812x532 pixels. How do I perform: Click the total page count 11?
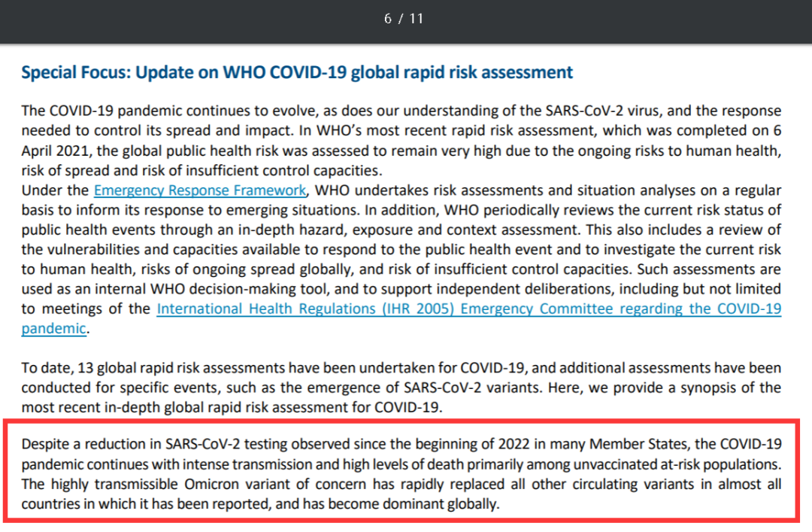tap(416, 19)
